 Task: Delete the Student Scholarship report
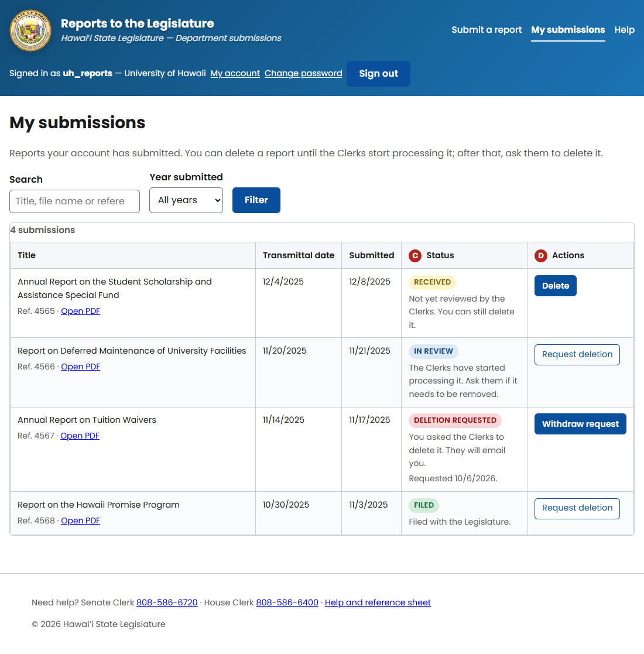tap(555, 286)
